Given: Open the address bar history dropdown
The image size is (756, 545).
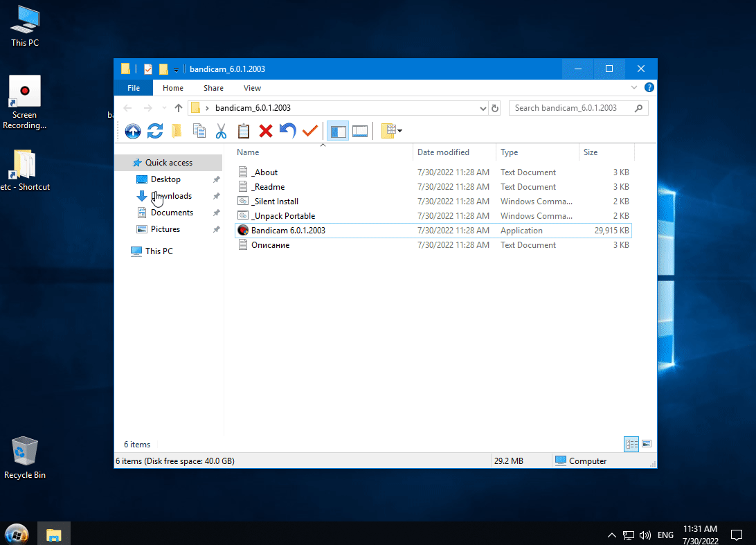Looking at the screenshot, I should point(483,109).
